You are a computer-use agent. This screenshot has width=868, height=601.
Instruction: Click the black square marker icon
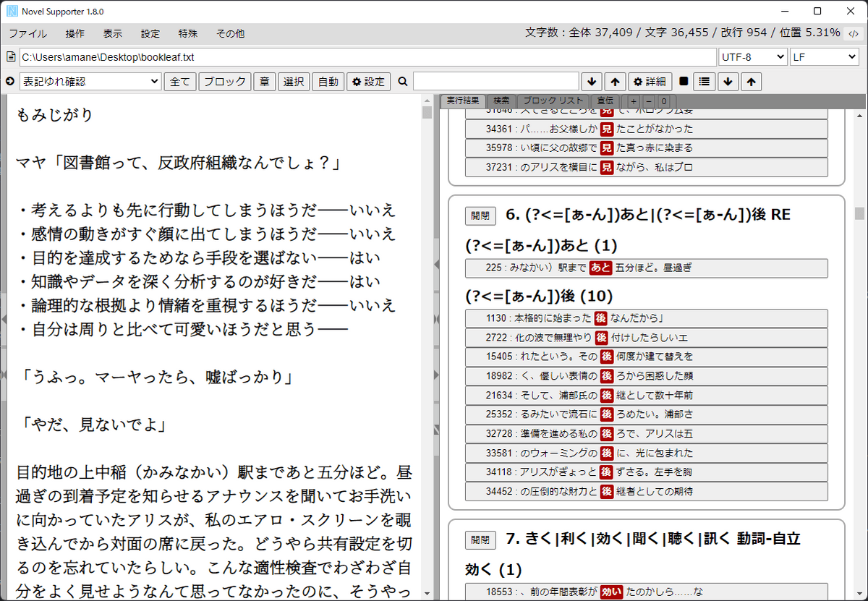pos(684,82)
